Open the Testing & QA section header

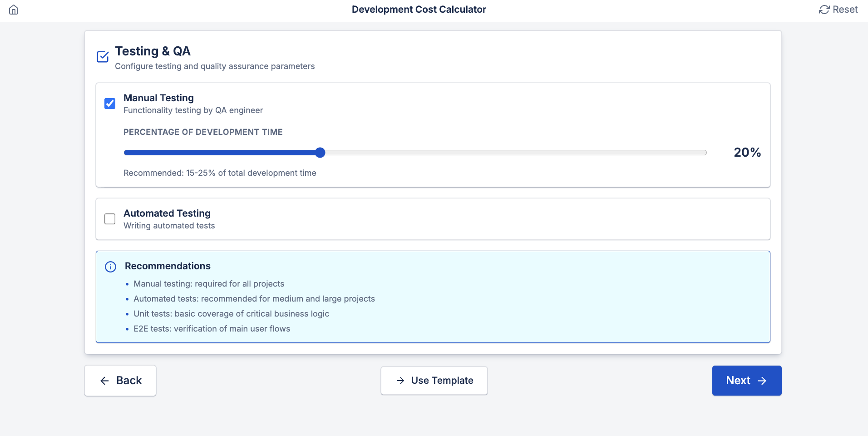click(153, 51)
